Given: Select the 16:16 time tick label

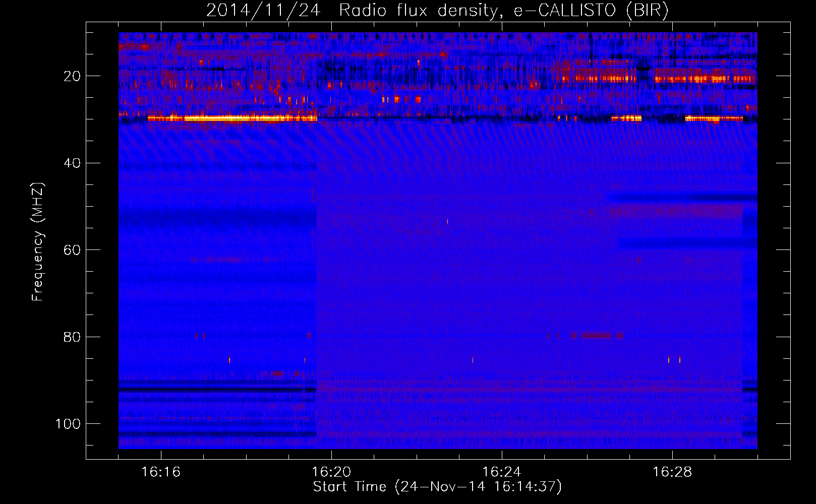Looking at the screenshot, I should [x=161, y=472].
